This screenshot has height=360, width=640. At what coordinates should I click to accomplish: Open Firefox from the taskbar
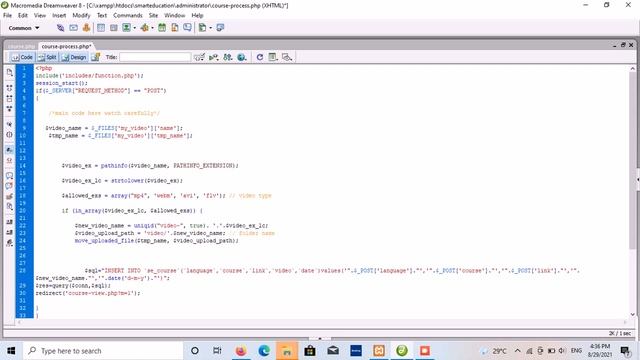pos(241,351)
